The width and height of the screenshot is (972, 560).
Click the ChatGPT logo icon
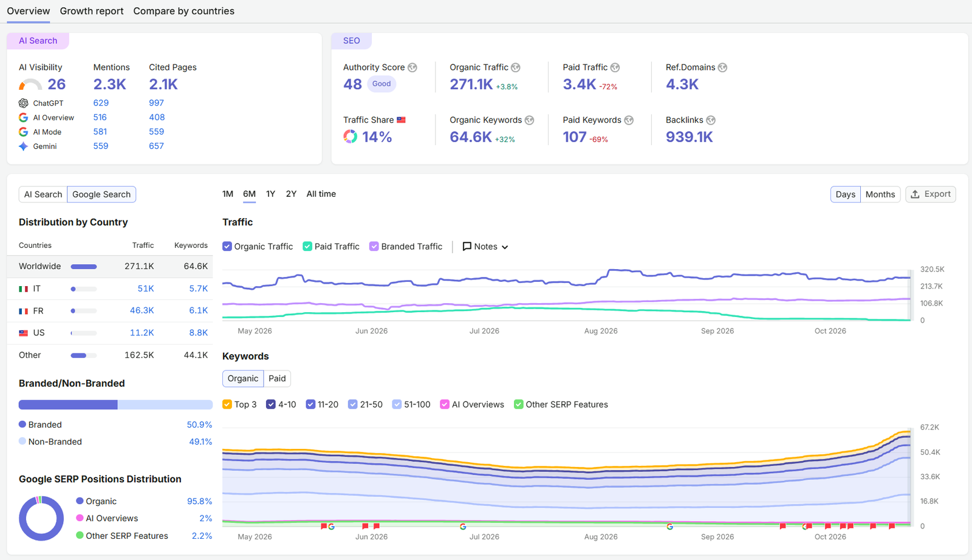point(24,103)
